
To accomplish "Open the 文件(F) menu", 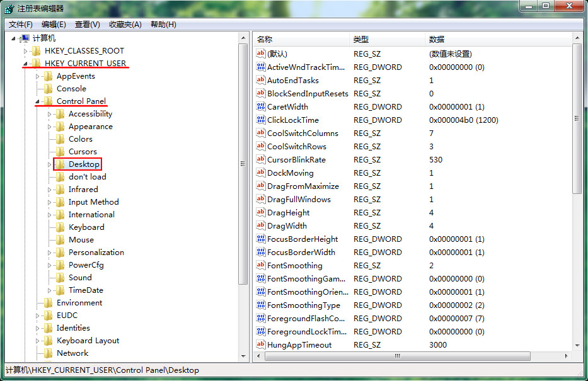I will coord(21,25).
